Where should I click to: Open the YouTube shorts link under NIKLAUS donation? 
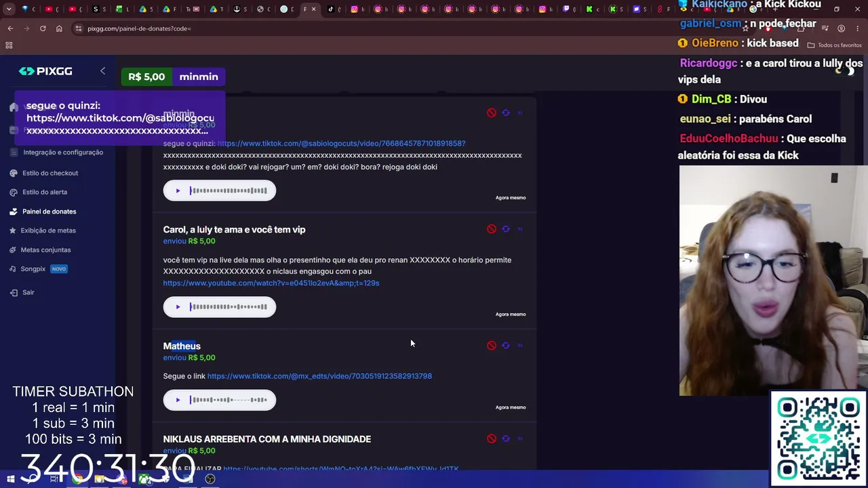point(341,468)
